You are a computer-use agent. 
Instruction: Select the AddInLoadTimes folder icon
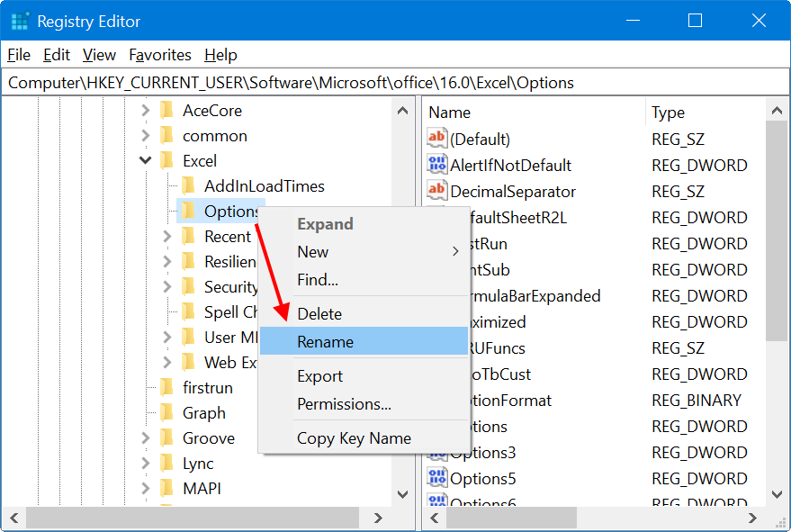pyautogui.click(x=188, y=185)
